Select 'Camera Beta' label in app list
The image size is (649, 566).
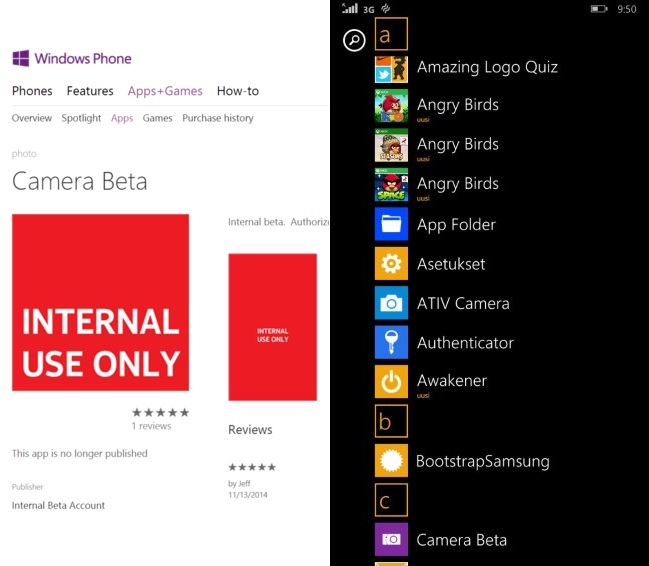pyautogui.click(x=462, y=540)
